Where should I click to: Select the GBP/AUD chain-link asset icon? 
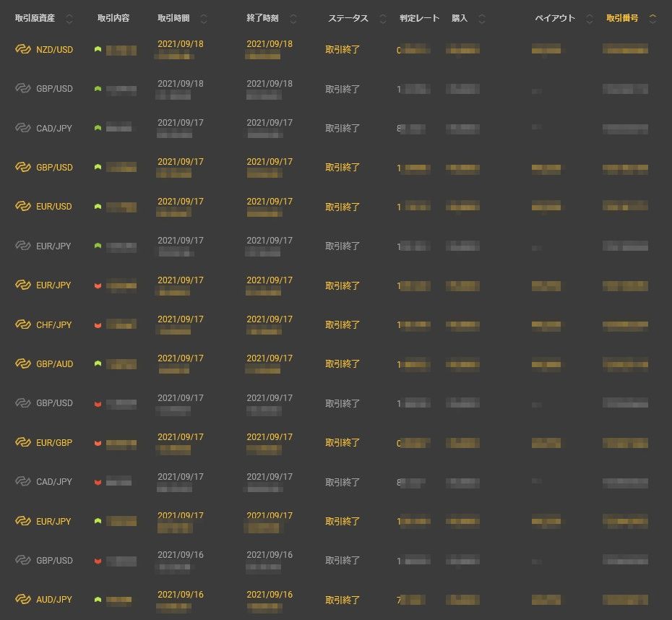point(23,364)
